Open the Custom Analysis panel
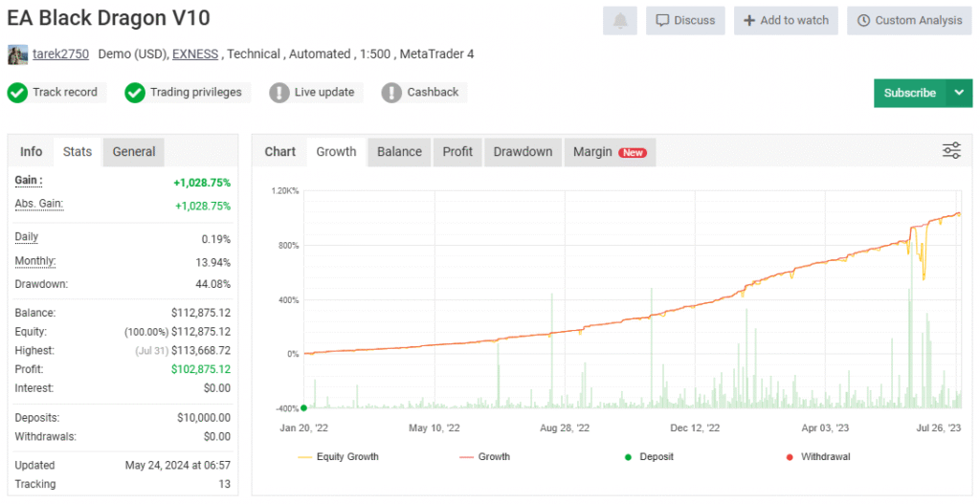This screenshot has width=980, height=504. tap(909, 20)
